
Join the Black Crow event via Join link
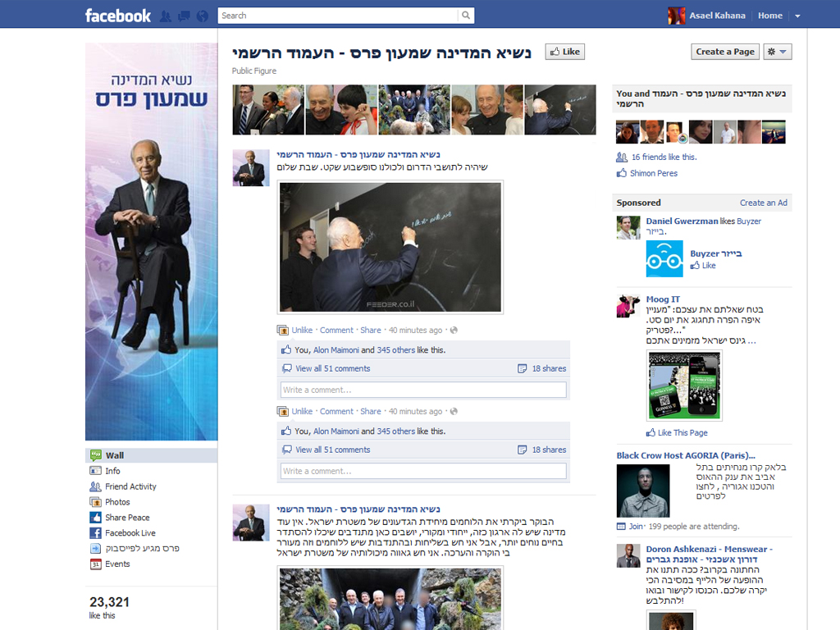click(x=636, y=527)
